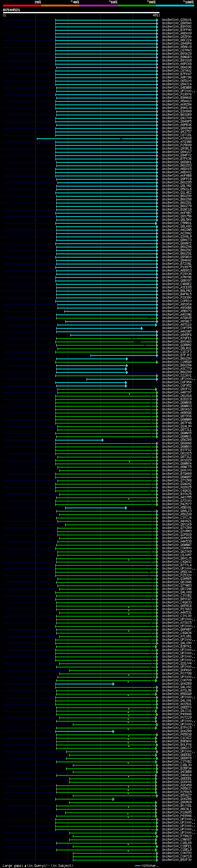
Task: Click hit label UniRef100_Q948P6
Action: [x=176, y=43]
